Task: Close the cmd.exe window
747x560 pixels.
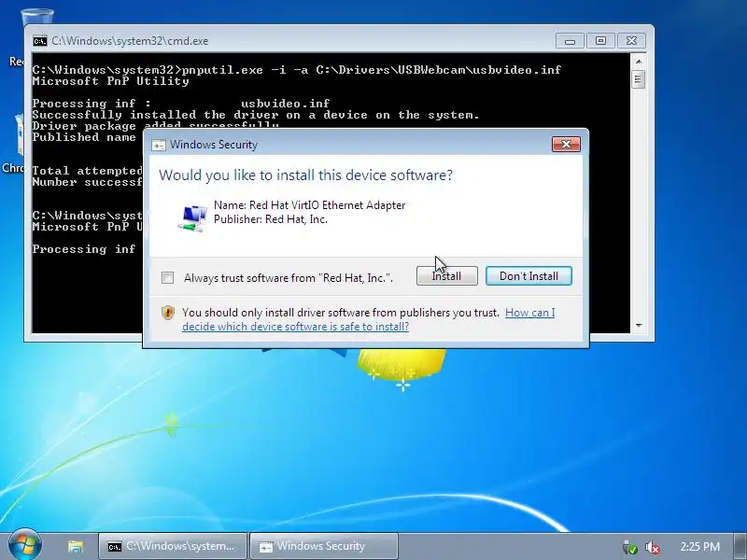Action: click(632, 41)
